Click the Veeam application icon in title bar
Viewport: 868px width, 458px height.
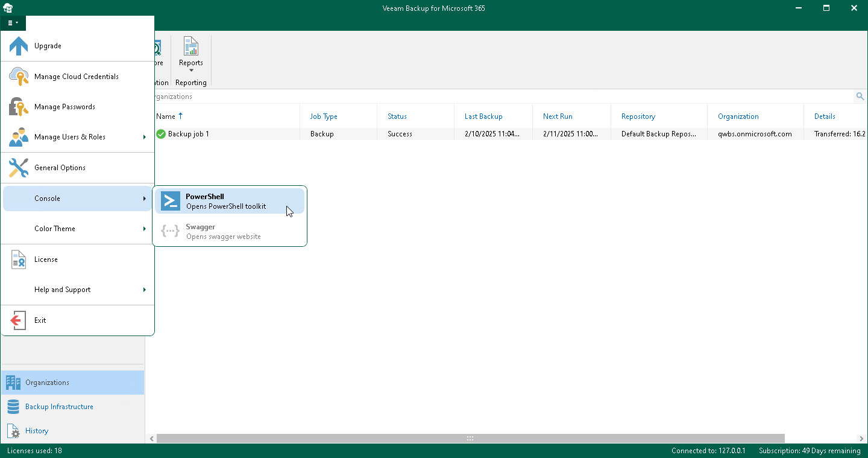pos(8,8)
